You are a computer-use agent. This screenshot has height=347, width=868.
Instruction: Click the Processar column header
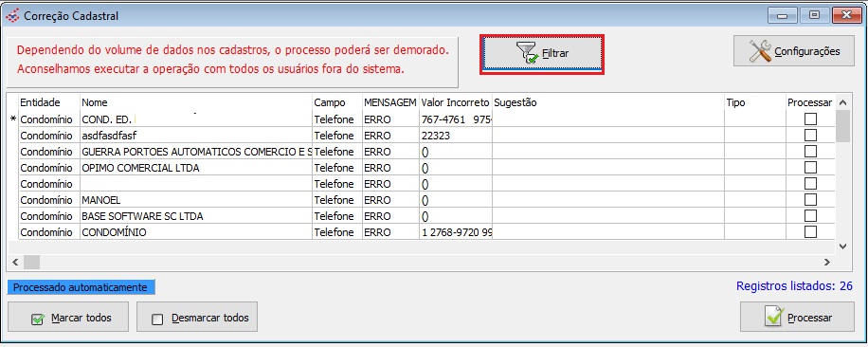coord(810,102)
